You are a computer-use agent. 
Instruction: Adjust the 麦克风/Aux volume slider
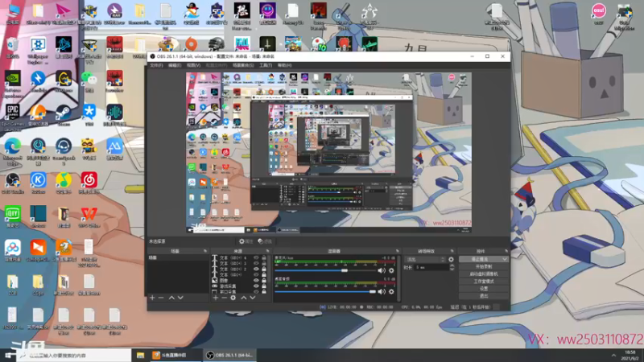click(x=326, y=270)
